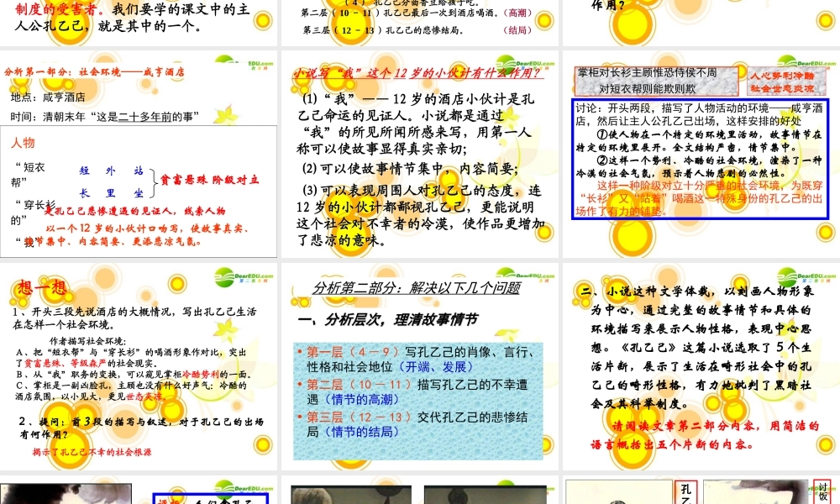Click the red instruction 请阅读文章第二部分内容
840x504 pixels.
706,435
